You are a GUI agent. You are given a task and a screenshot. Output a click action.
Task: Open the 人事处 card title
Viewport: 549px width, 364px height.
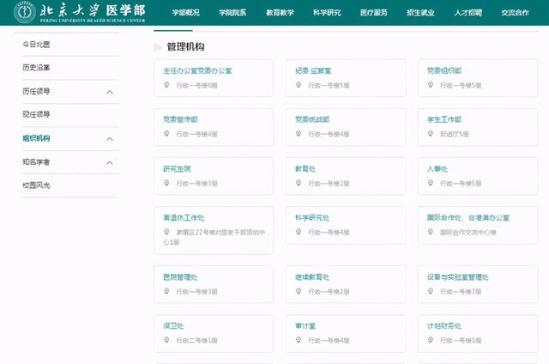(437, 169)
